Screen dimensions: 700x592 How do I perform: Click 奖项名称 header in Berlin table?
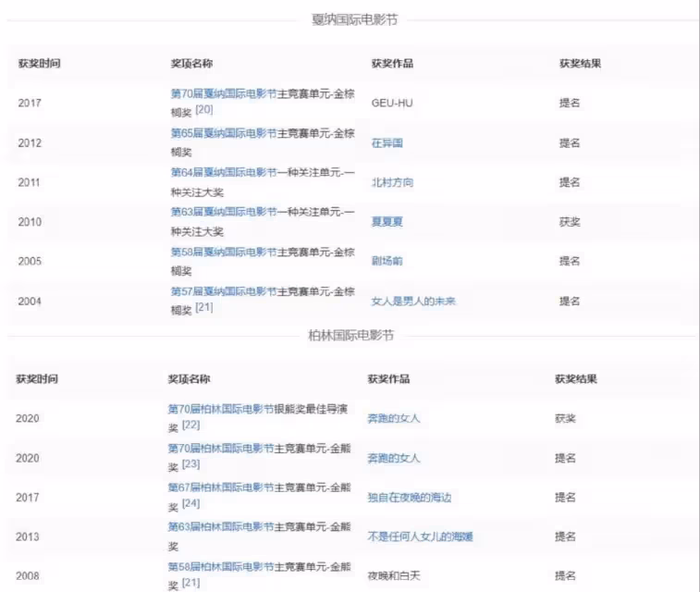tap(189, 379)
